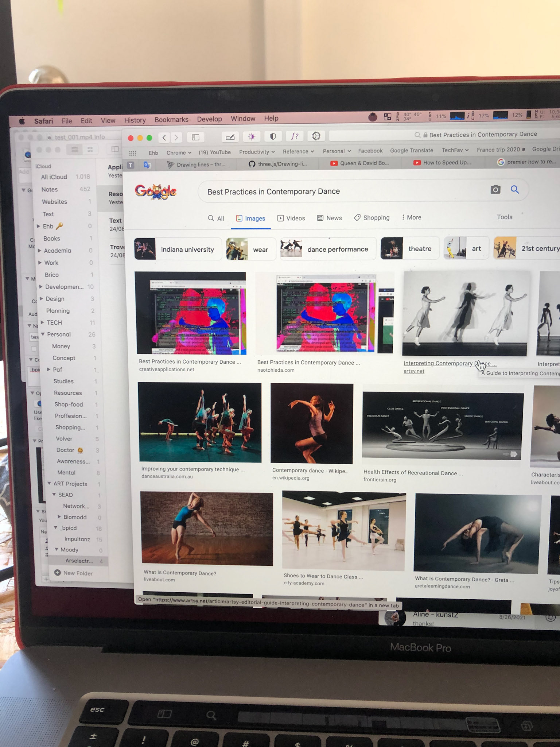Open the Develop menu
The width and height of the screenshot is (560, 747).
[209, 119]
